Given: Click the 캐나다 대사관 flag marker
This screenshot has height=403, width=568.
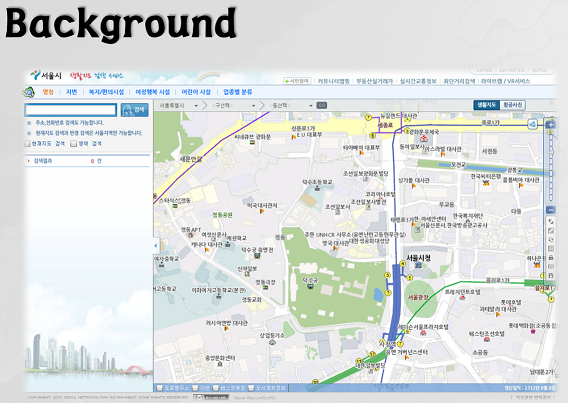Looking at the screenshot, I should 207,250.
